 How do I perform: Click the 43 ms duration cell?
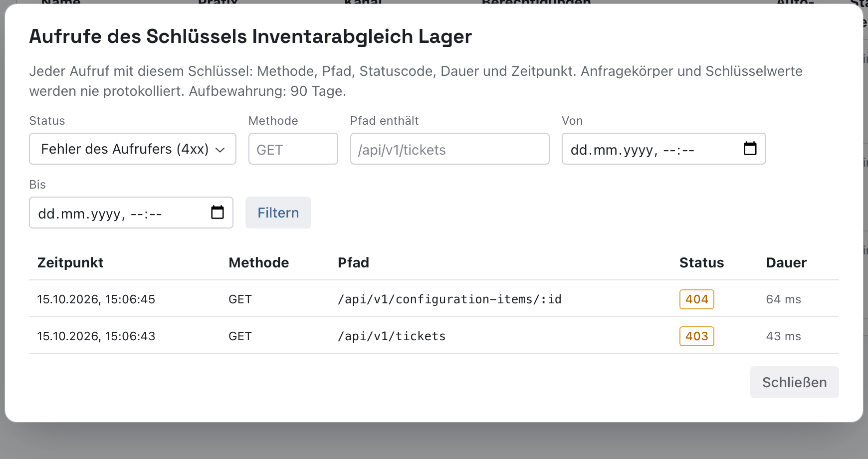[784, 336]
